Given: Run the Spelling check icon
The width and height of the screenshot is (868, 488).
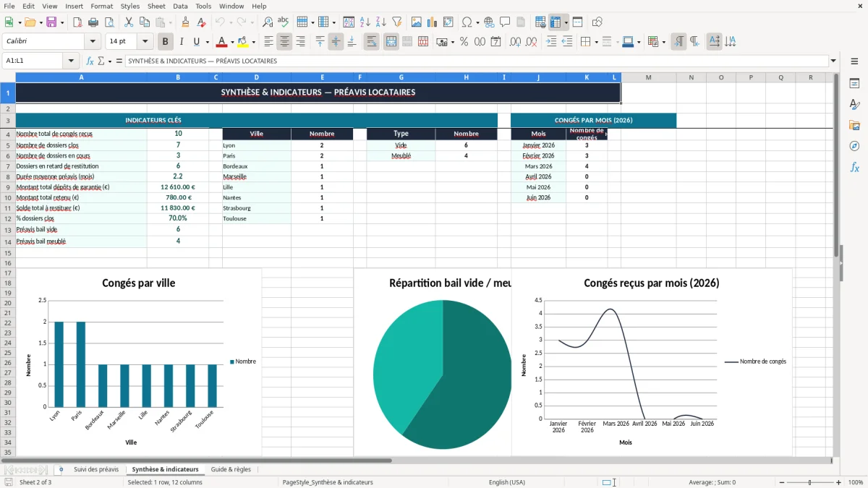Looking at the screenshot, I should pos(284,22).
